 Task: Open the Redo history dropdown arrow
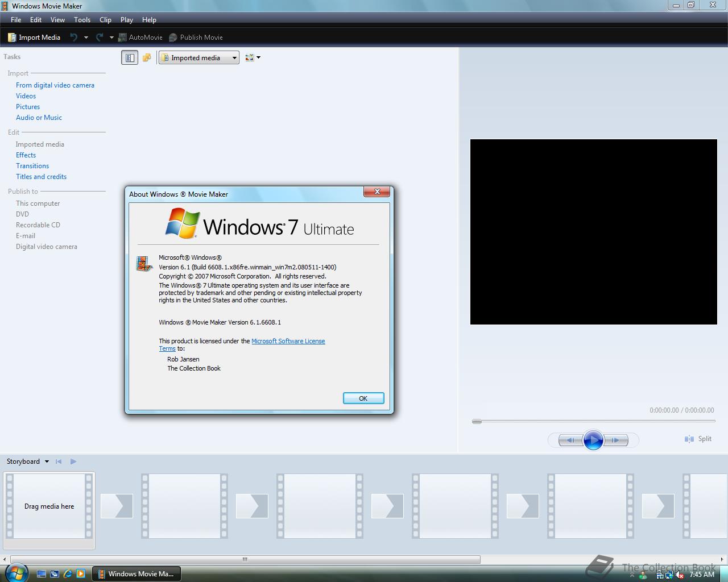click(111, 38)
